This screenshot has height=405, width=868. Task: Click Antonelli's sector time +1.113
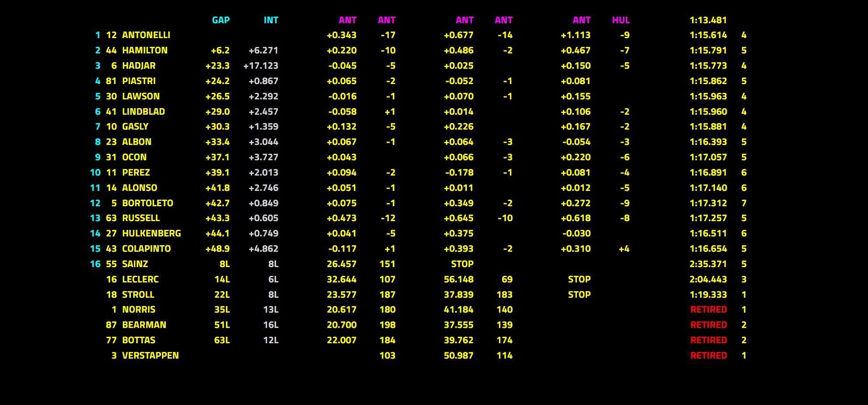pyautogui.click(x=576, y=35)
